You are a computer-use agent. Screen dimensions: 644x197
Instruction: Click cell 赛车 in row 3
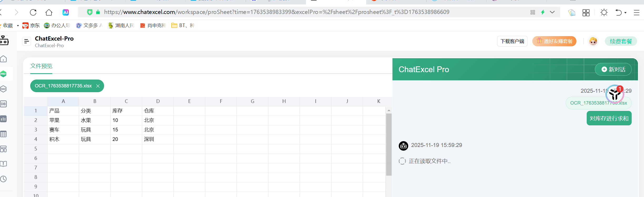point(63,130)
